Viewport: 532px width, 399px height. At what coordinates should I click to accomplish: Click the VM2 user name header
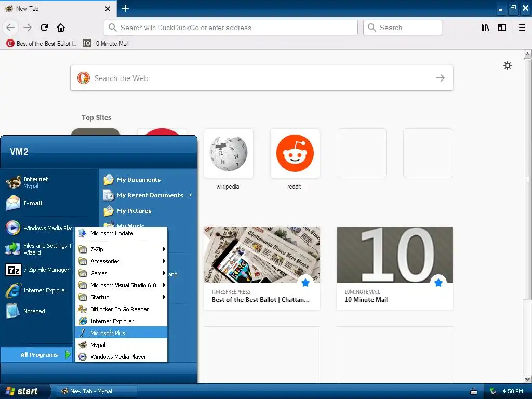[x=19, y=151]
